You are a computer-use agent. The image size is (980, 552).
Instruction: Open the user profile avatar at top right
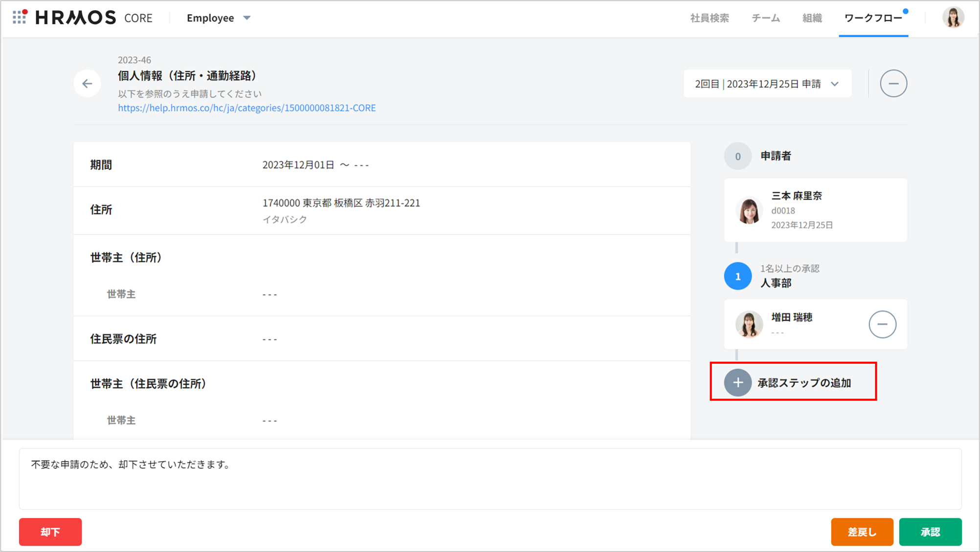point(953,18)
